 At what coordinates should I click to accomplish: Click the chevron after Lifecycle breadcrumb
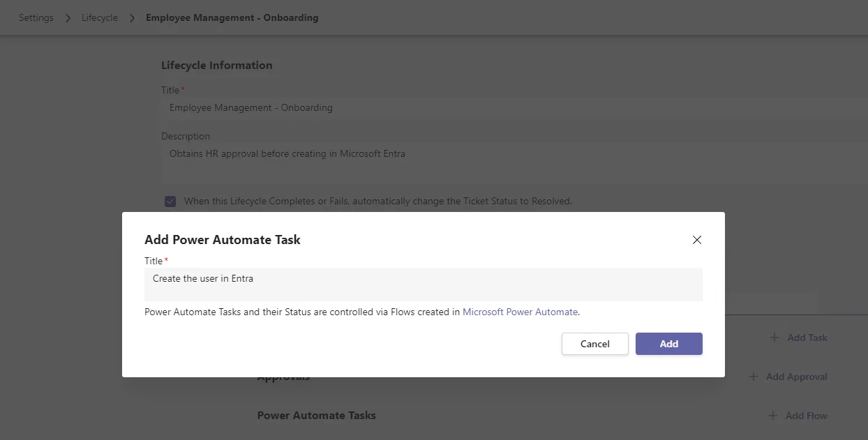tap(132, 17)
